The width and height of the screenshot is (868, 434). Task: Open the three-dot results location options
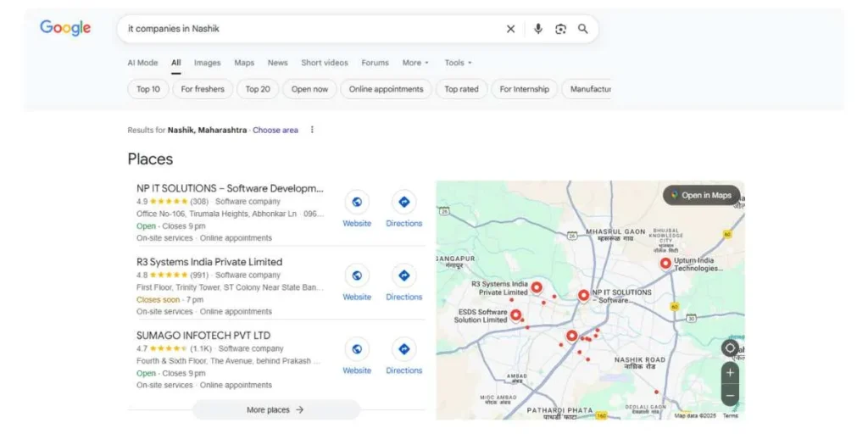(312, 130)
